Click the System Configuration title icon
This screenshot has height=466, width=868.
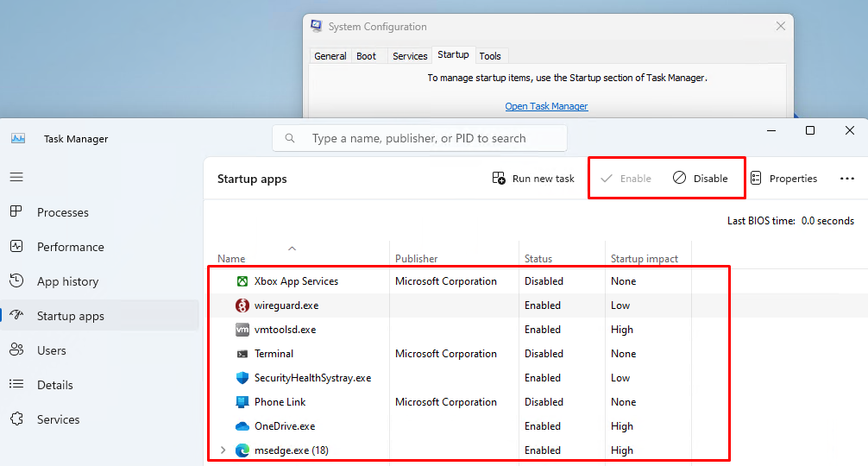point(317,26)
